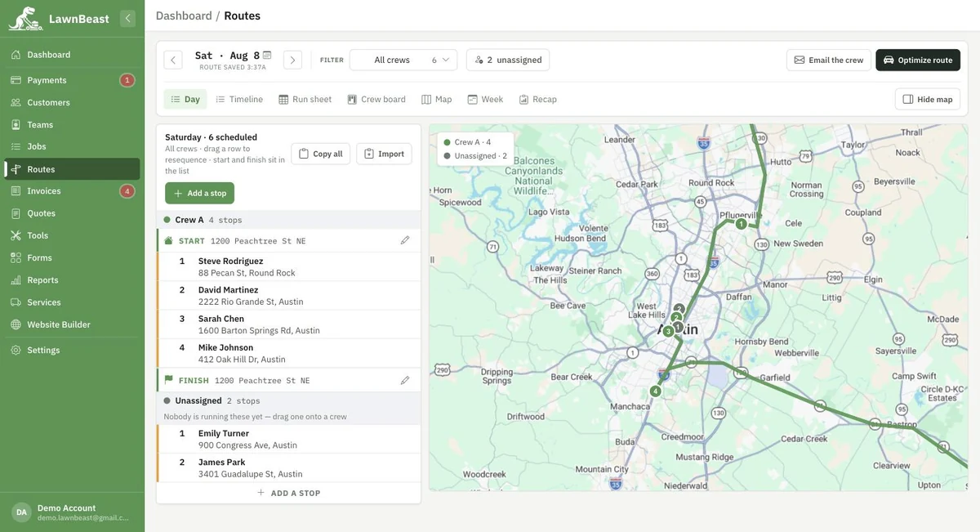Screen dimensions: 980x532
Task: Switch to the Crew board tab
Action: point(376,99)
